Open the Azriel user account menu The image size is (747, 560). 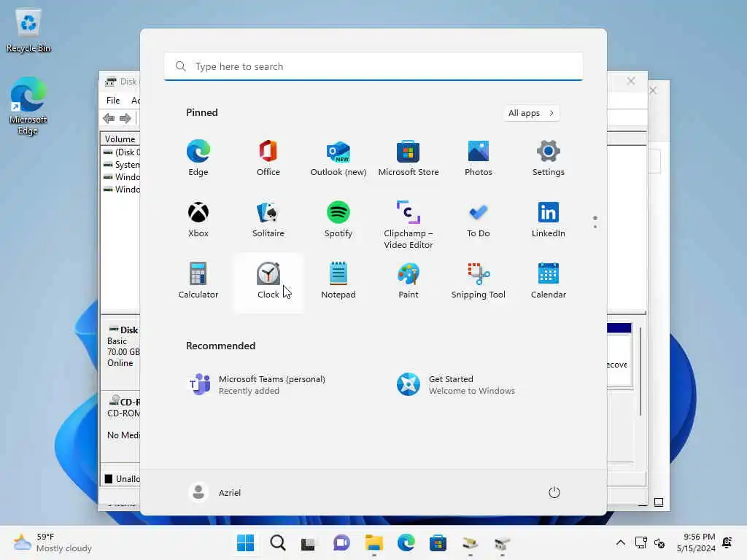[215, 492]
